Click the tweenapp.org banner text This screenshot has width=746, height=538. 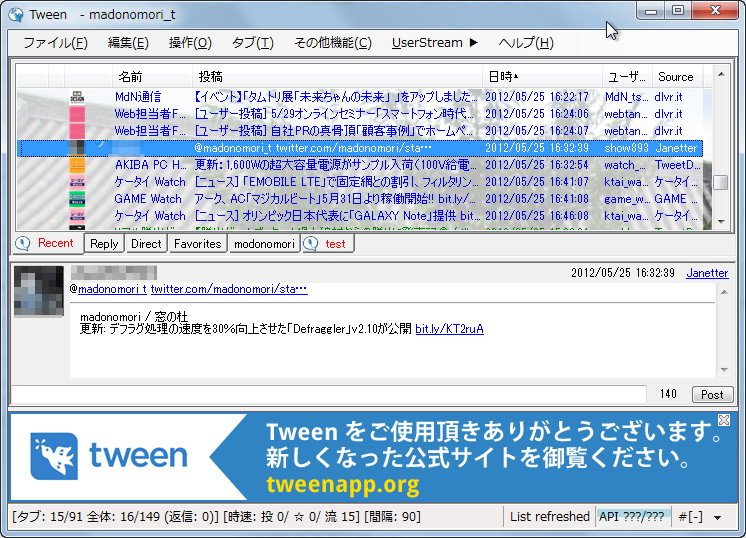pyautogui.click(x=343, y=485)
